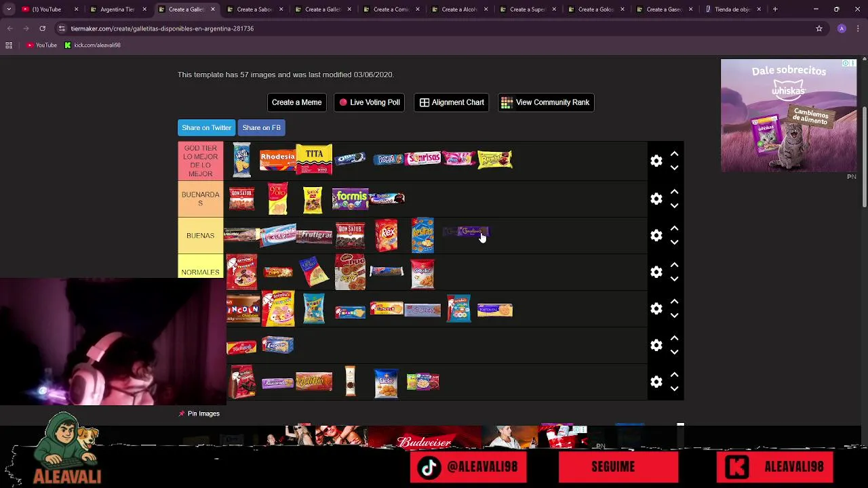Move BUENARDAS row up
The image size is (868, 488).
pyautogui.click(x=674, y=192)
